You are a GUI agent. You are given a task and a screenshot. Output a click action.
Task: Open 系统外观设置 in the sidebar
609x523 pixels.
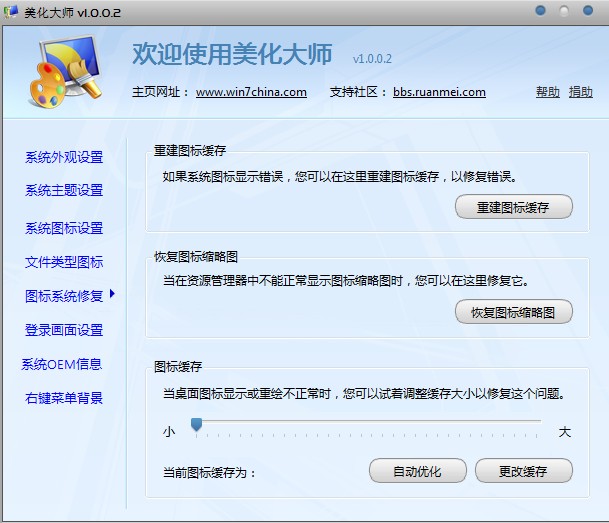(64, 157)
